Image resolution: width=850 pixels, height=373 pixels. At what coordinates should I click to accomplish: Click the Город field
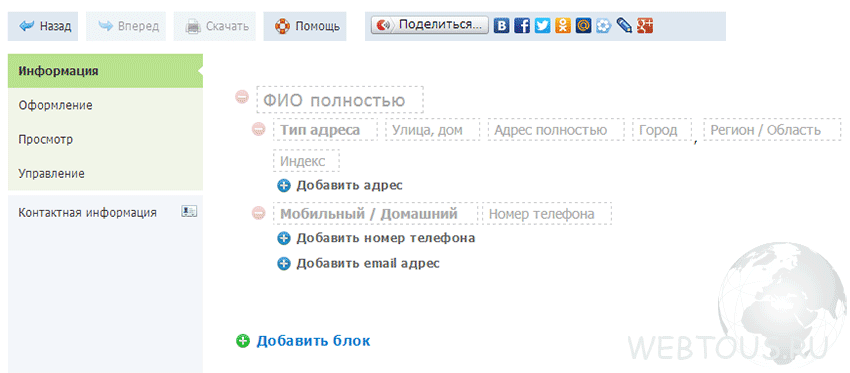point(662,130)
